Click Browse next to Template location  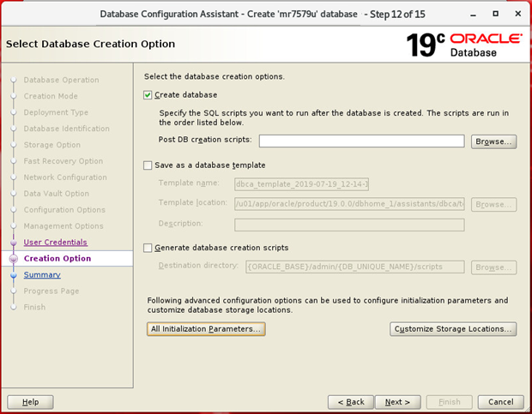click(493, 205)
